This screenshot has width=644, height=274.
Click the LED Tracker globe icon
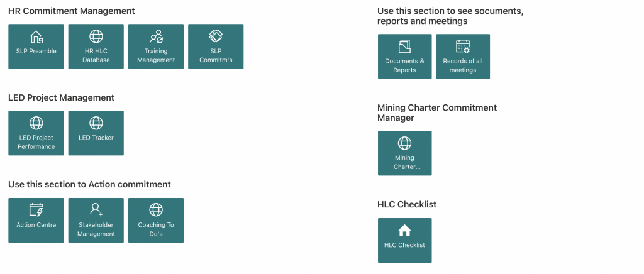(x=96, y=123)
